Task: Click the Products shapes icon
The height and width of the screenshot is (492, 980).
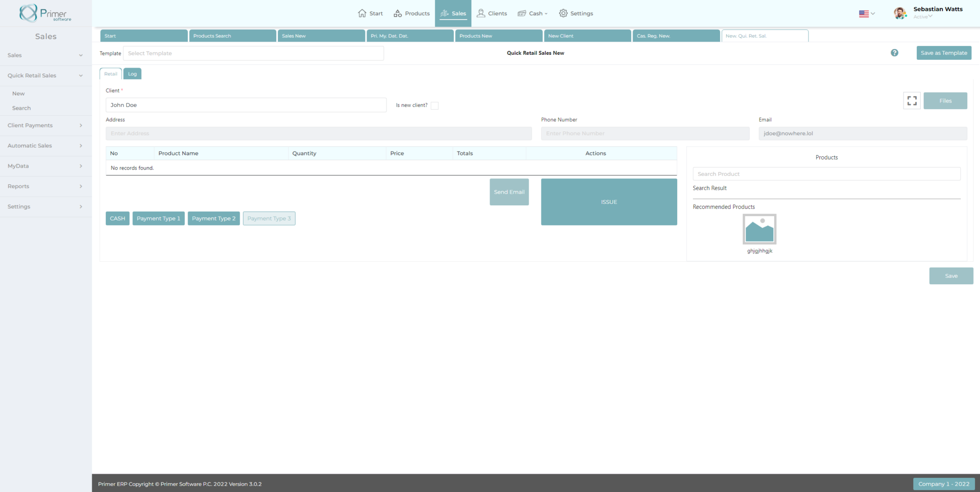Action: point(398,13)
